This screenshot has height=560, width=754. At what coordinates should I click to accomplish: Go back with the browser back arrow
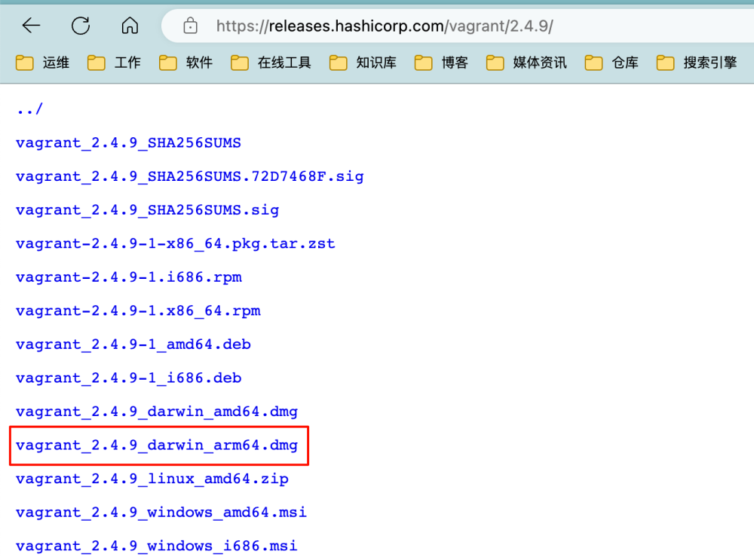click(31, 26)
